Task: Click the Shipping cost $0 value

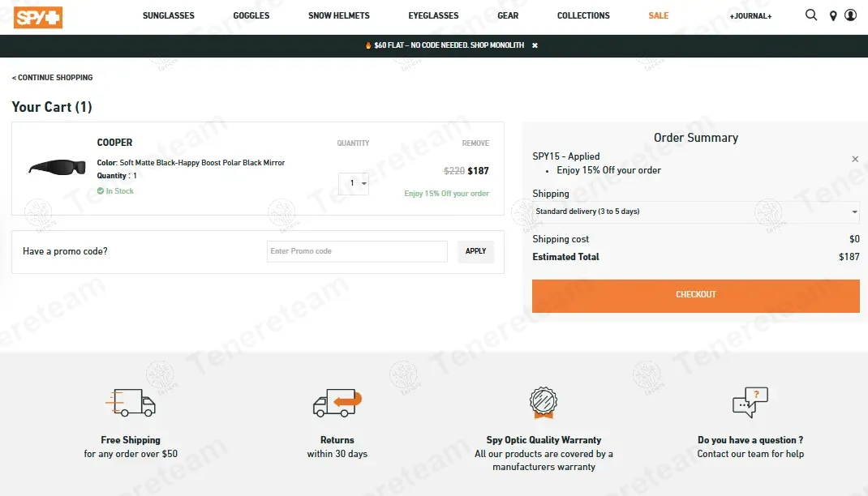Action: click(x=854, y=239)
